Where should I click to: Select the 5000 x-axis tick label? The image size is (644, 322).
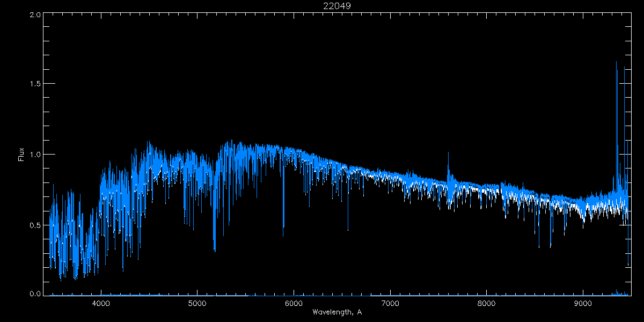point(197,303)
